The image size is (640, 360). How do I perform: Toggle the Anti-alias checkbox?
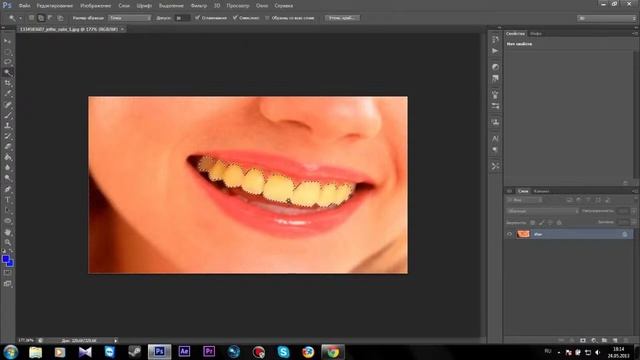198,18
